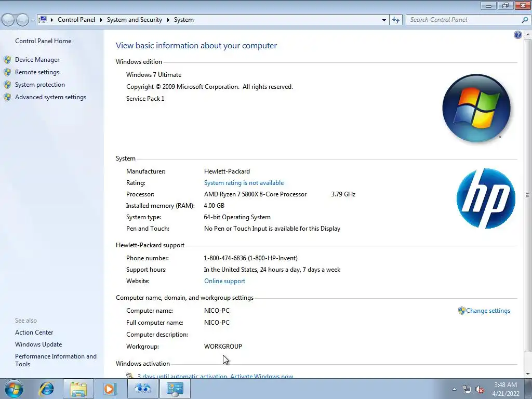Open Performance Information and Tools
The width and height of the screenshot is (532, 399).
pos(56,361)
